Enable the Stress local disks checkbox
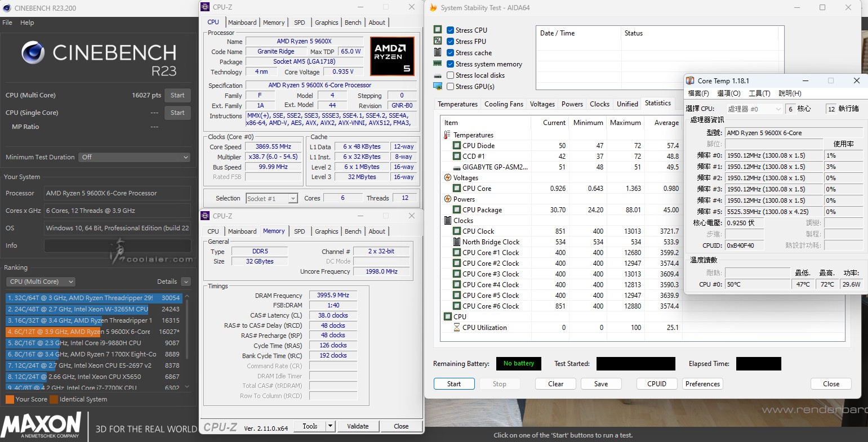Viewport: 868px width, 442px height. click(450, 75)
